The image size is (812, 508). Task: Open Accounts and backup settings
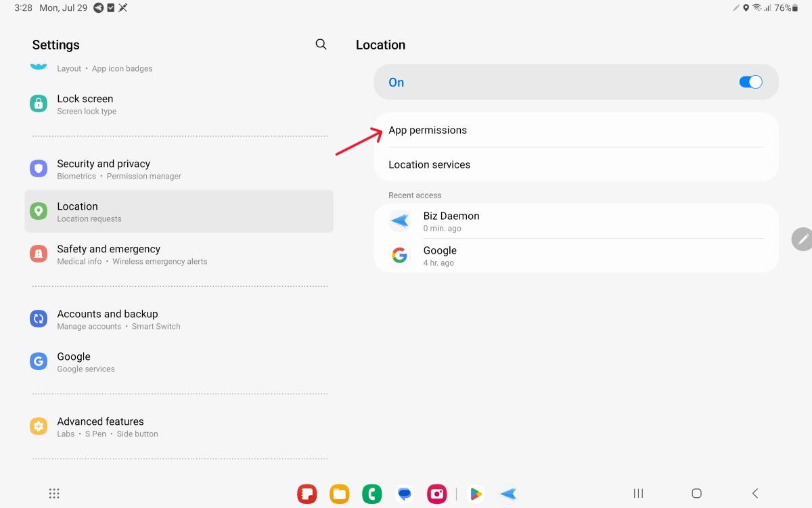tap(108, 319)
